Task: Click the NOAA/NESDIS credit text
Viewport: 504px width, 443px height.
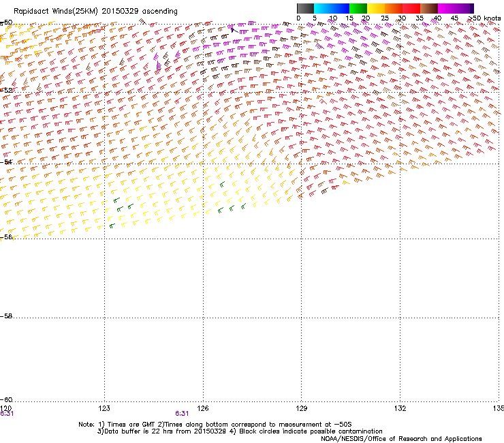Action: (401, 439)
